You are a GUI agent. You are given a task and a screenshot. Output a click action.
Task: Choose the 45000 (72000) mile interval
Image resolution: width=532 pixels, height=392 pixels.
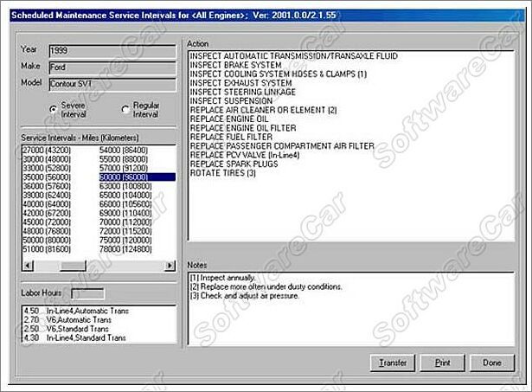(48, 222)
